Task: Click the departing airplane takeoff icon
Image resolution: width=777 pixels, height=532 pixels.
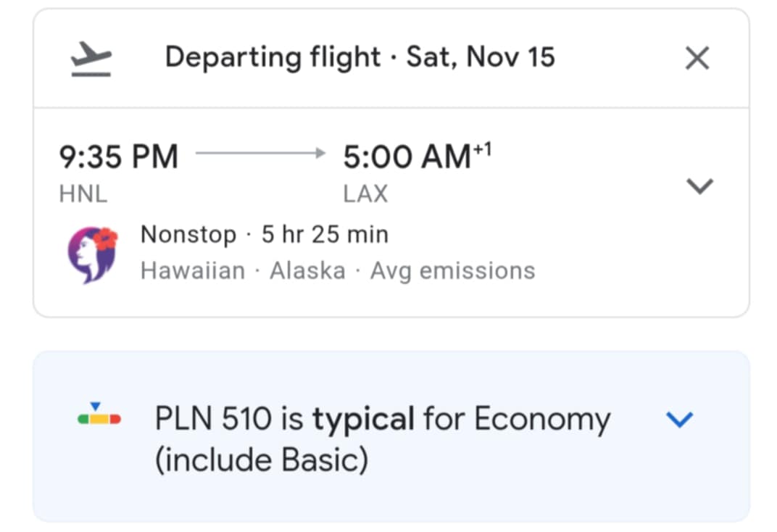Action: pos(91,59)
